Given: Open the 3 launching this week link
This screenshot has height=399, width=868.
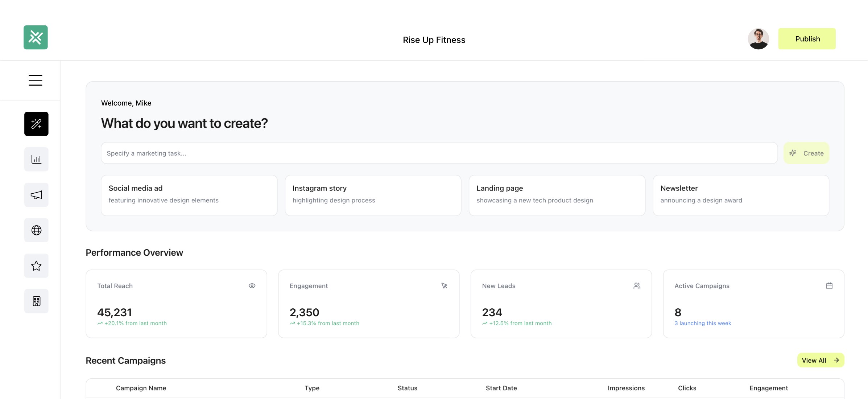Looking at the screenshot, I should (703, 323).
